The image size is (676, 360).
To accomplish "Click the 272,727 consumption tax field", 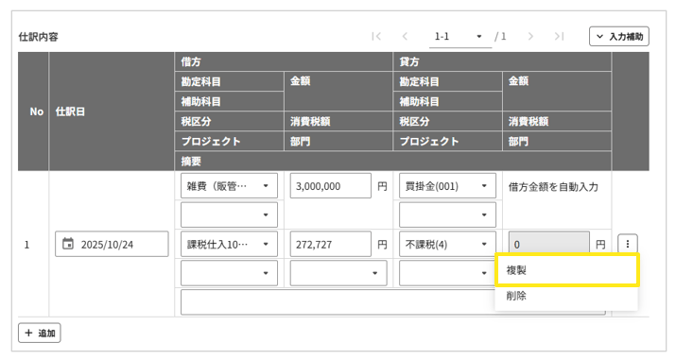I will pos(330,244).
